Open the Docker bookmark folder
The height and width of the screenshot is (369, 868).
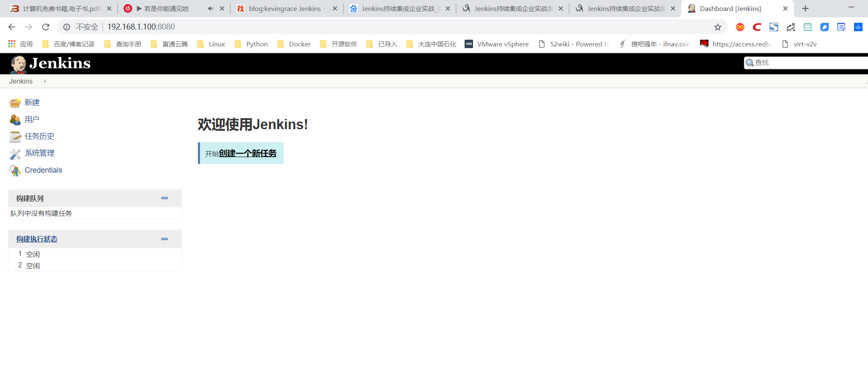pyautogui.click(x=294, y=44)
